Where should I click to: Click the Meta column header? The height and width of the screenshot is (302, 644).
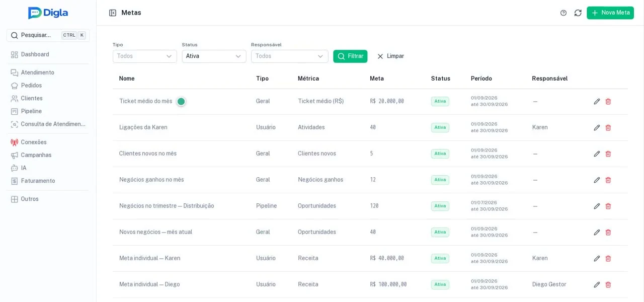pos(377,79)
